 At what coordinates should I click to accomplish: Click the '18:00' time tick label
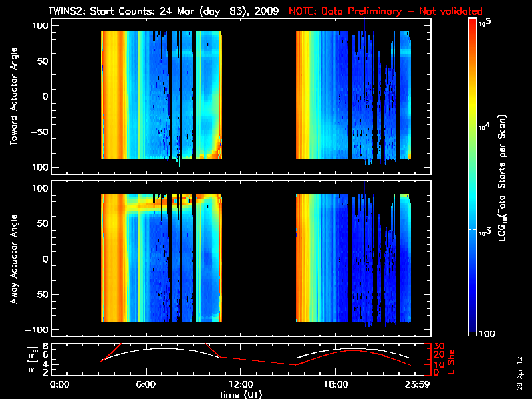[335, 385]
